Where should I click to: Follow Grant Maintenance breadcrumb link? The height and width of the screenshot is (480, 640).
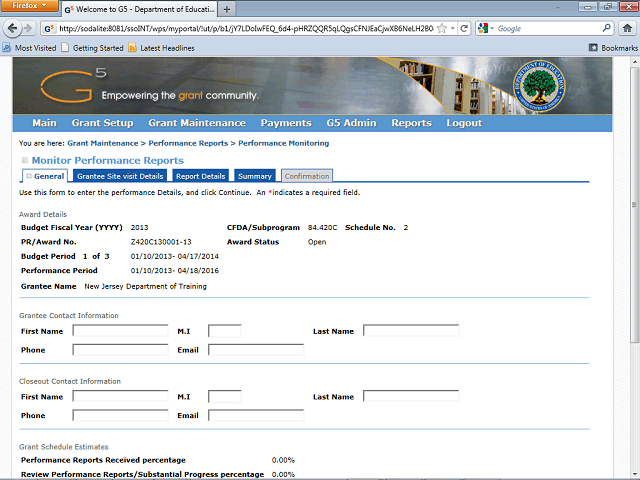click(103, 143)
